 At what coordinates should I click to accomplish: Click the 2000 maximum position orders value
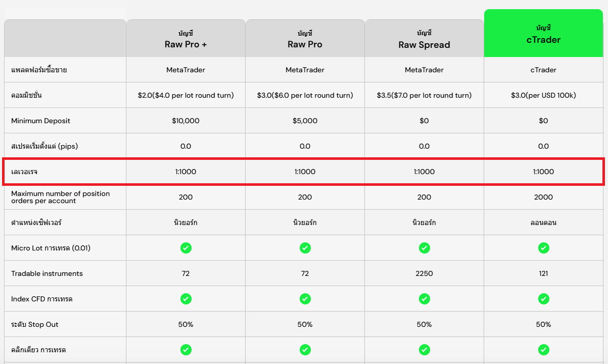coord(543,197)
